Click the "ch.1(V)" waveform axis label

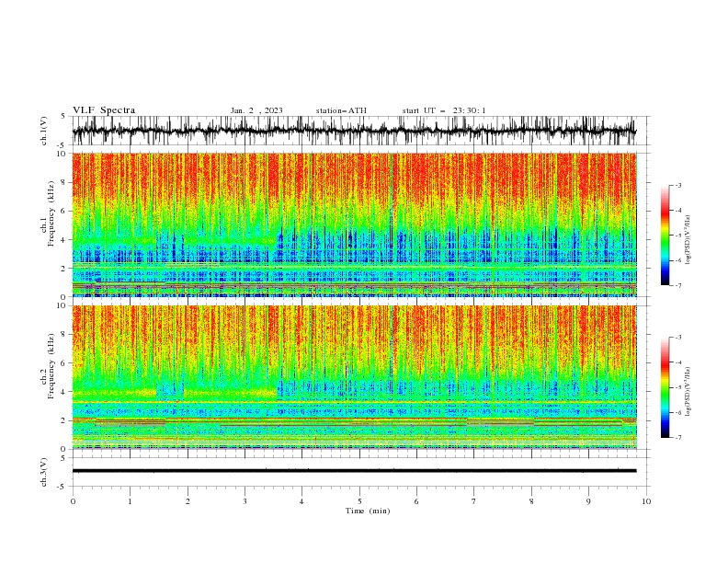click(x=44, y=131)
